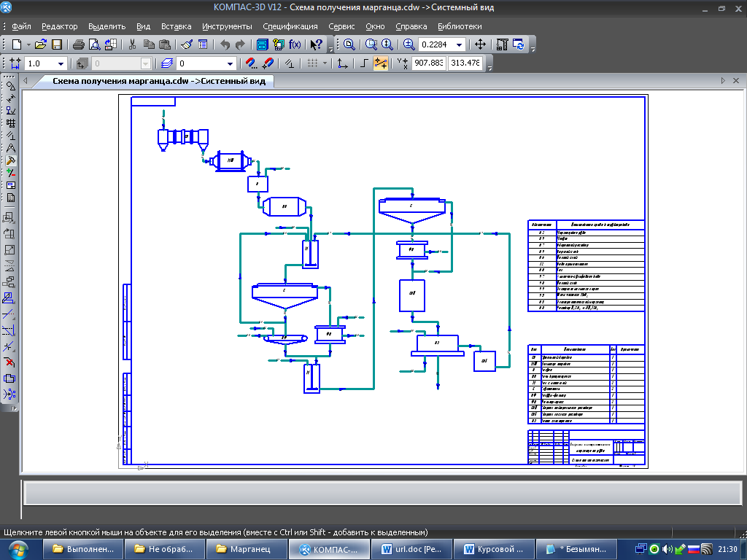Image resolution: width=747 pixels, height=560 pixels.
Task: Open the Выделить menu
Action: pos(107,27)
